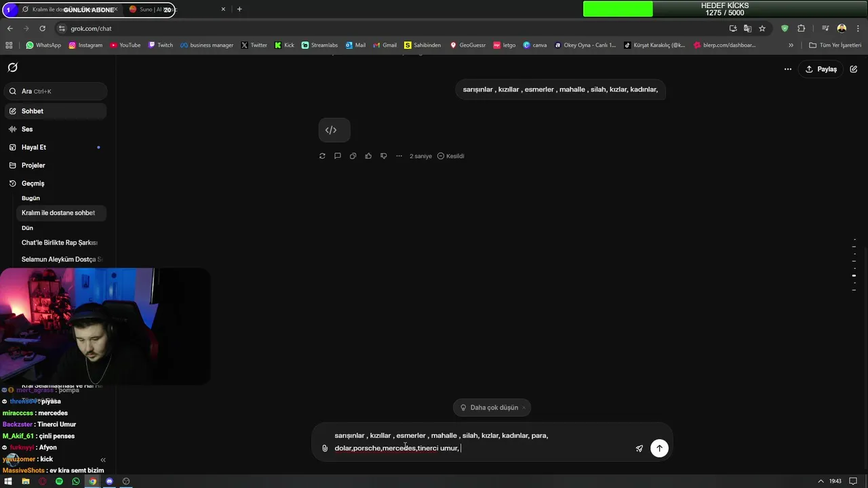Open the Ara search field
868x488 pixels.
click(56, 91)
